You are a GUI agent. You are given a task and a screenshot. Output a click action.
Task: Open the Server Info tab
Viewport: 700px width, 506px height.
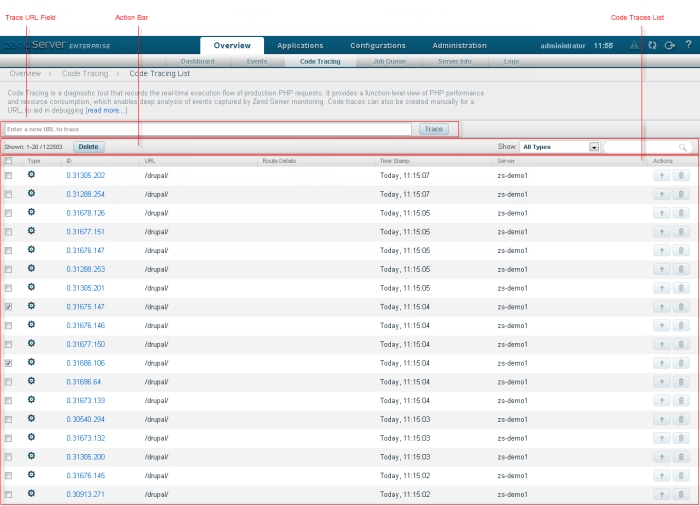pyautogui.click(x=455, y=61)
